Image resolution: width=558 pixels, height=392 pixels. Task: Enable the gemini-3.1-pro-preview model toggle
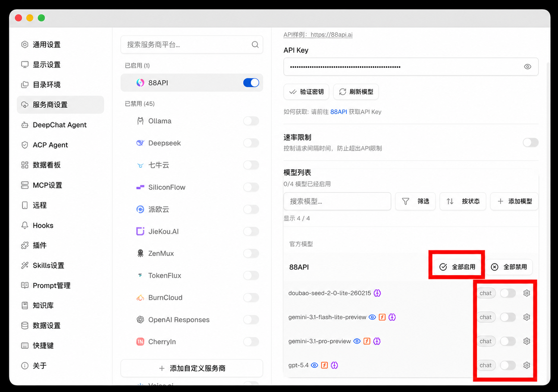(508, 341)
